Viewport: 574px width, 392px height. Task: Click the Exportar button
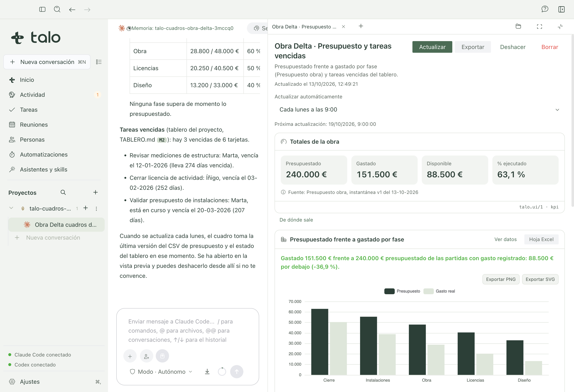coord(473,47)
